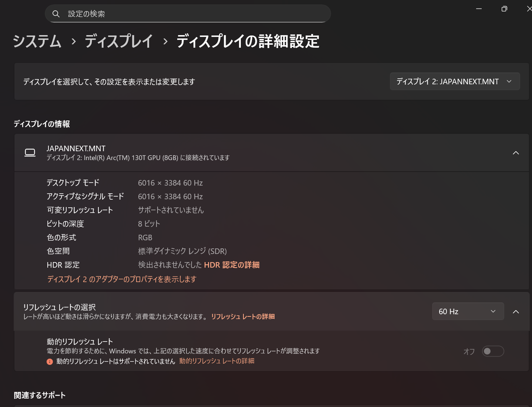The height and width of the screenshot is (407, 532).
Task: Click the デスクトップ モード value 6016 × 3384 60 Hz
Action: [x=170, y=183]
